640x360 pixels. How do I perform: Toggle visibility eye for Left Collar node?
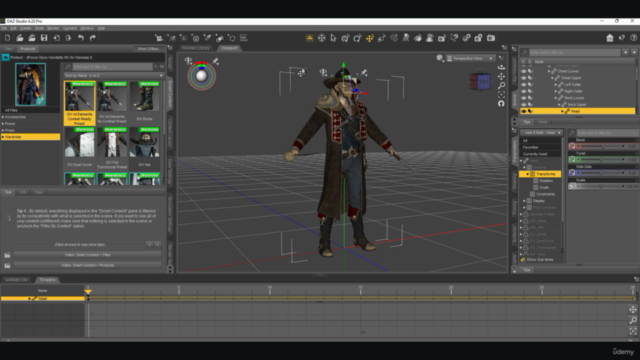click(524, 84)
